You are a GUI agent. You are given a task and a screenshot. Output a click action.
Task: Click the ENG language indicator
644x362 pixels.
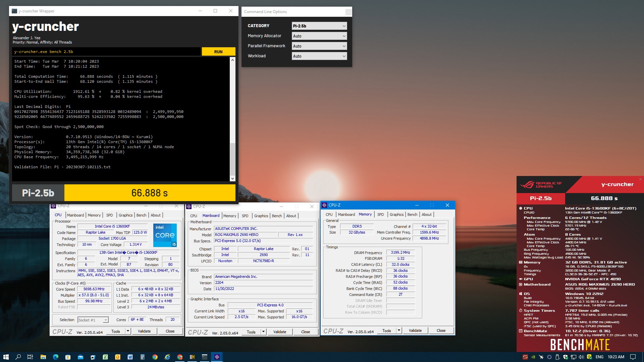599,357
